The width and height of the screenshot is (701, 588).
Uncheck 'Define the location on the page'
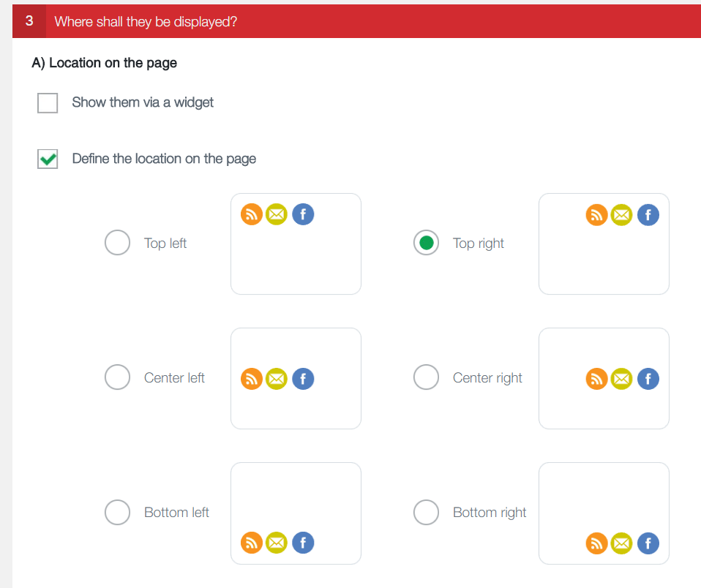pyautogui.click(x=48, y=159)
